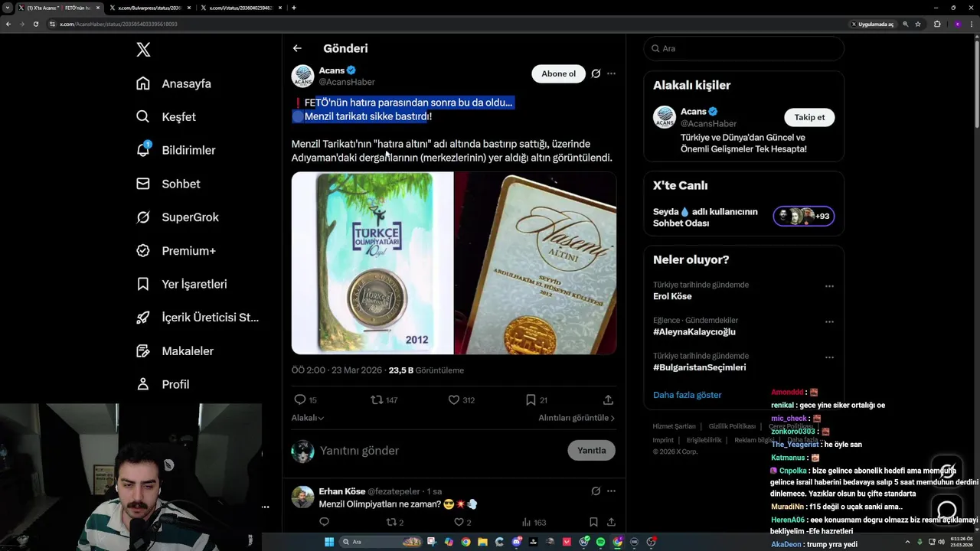Click the Yanıtla button
The image size is (980, 551).
[591, 450]
